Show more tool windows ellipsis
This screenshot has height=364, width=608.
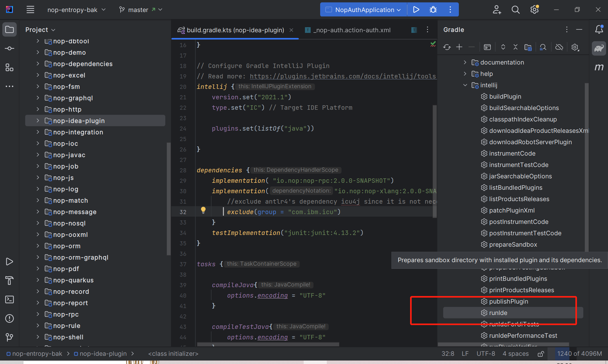pyautogui.click(x=9, y=86)
